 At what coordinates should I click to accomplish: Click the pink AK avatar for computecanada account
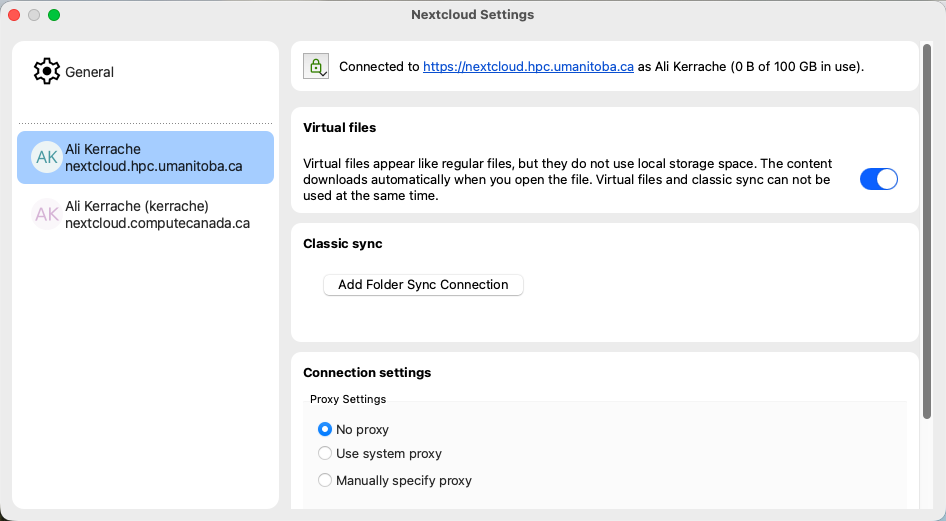click(x=46, y=214)
